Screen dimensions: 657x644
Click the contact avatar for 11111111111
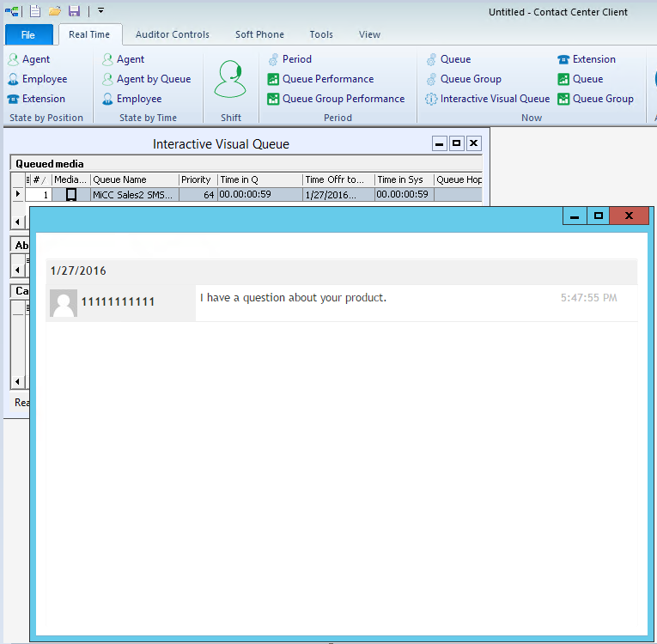coord(64,303)
